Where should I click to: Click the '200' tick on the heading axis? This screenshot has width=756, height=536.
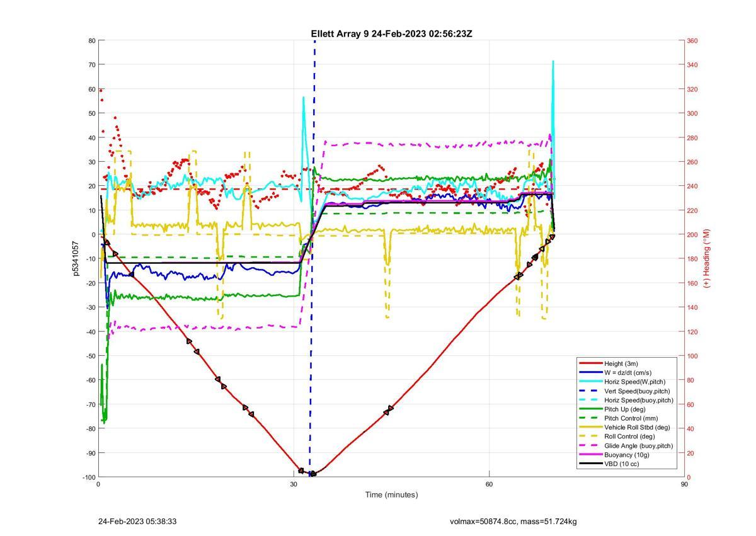[x=692, y=235]
